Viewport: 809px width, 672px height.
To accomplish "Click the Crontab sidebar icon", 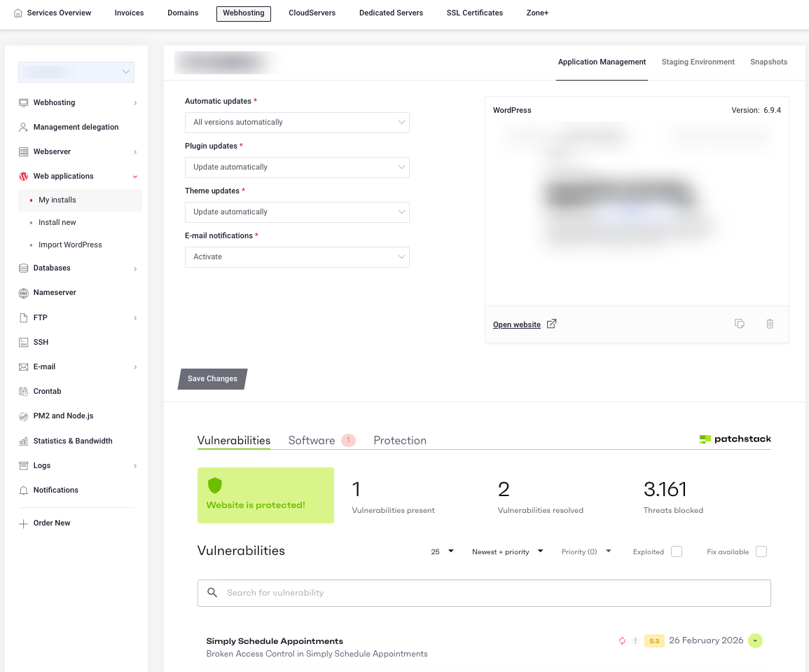I will click(x=23, y=391).
